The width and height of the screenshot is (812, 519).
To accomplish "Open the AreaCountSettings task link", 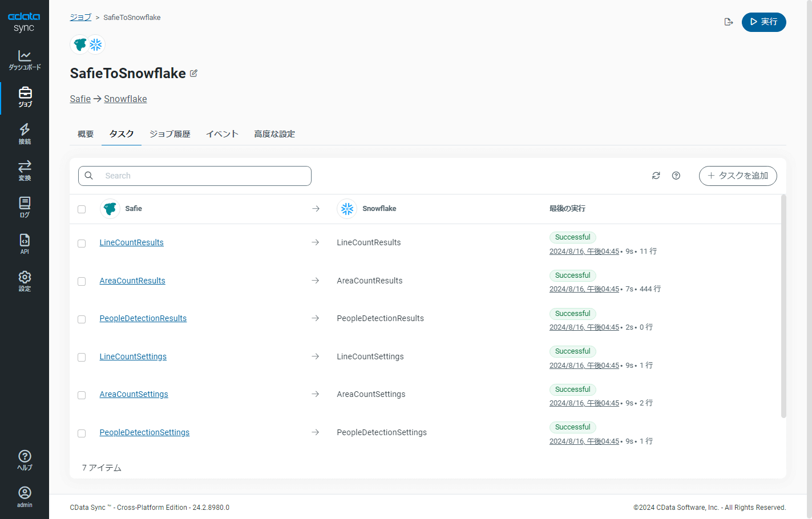I will click(134, 394).
